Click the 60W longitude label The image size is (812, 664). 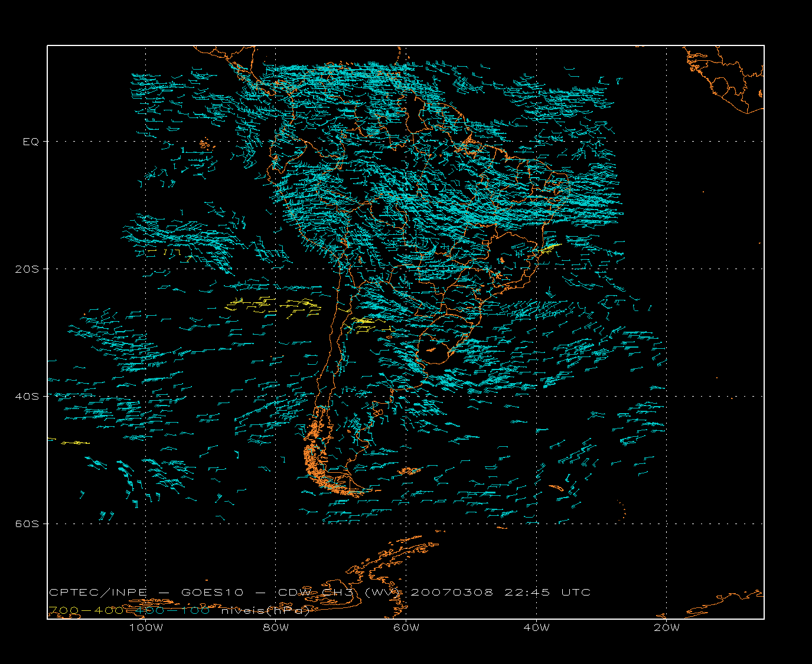(x=406, y=627)
